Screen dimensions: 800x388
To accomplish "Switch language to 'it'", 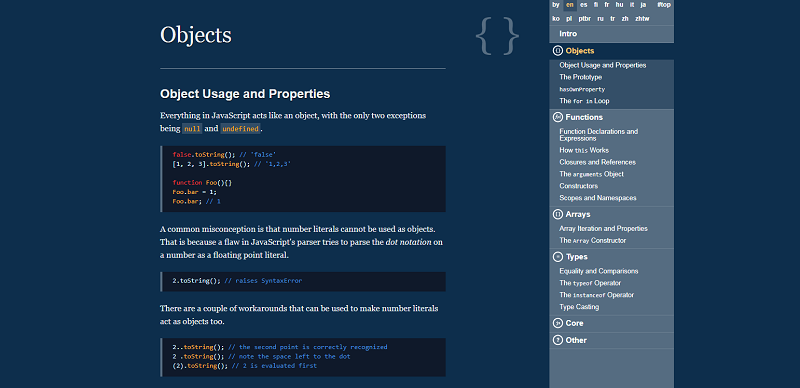I will [x=632, y=5].
